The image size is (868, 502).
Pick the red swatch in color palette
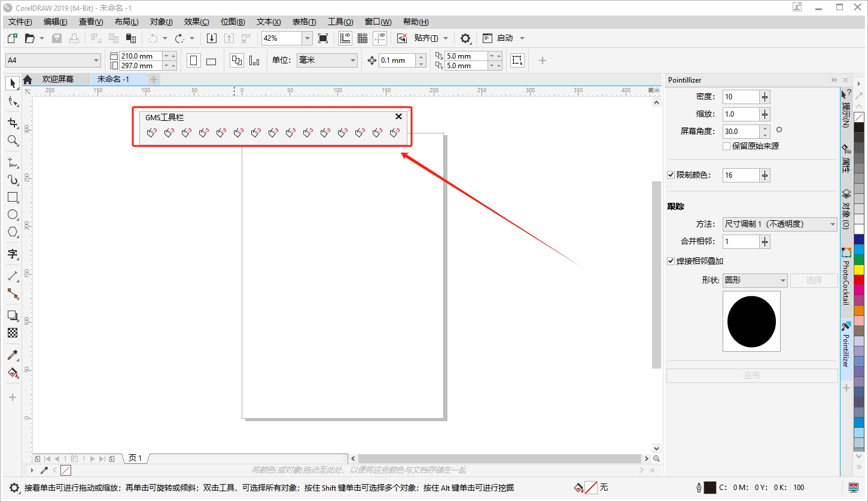tap(859, 279)
